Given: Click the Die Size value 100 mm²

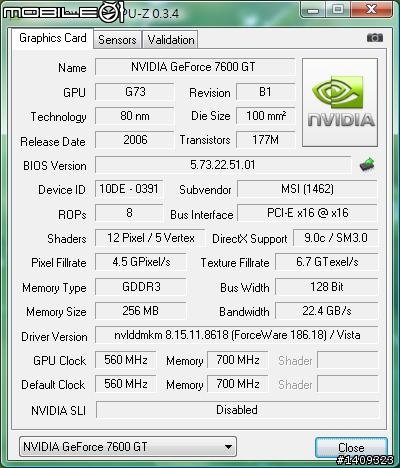Looking at the screenshot, I should coord(266,116).
